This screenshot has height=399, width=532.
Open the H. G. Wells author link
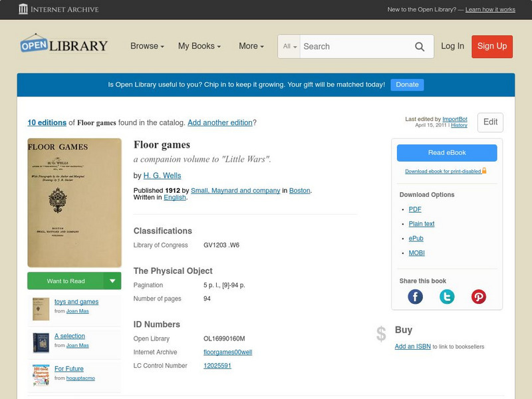tap(162, 176)
